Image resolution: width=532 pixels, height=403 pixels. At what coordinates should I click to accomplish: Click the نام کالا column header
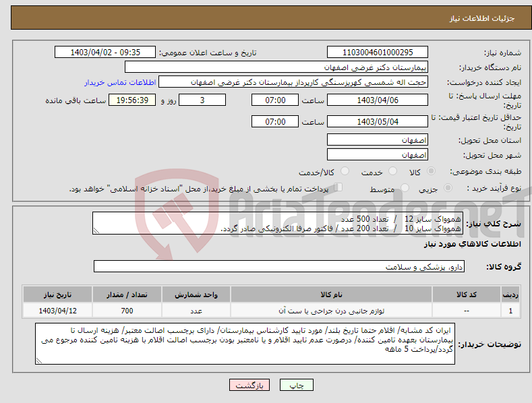point(331,294)
